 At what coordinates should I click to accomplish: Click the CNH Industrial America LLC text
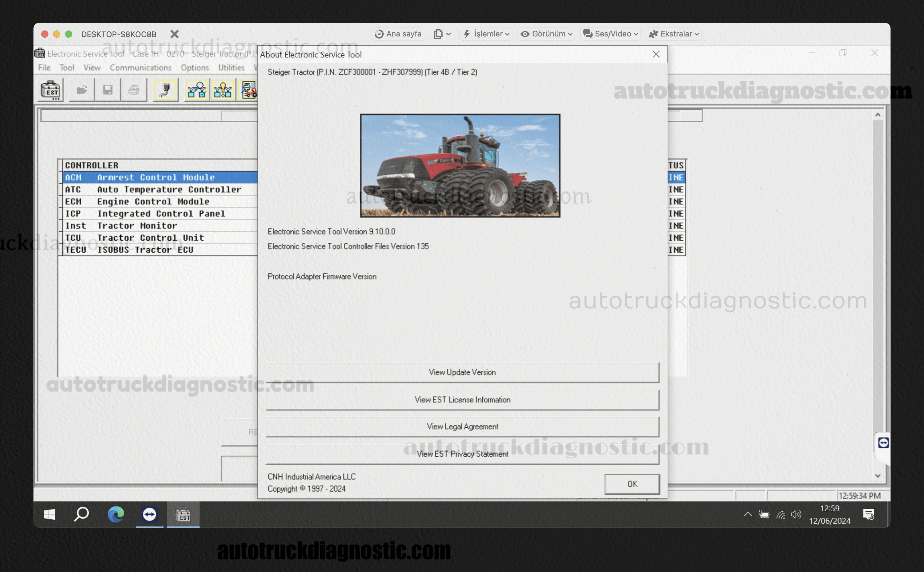click(x=312, y=477)
